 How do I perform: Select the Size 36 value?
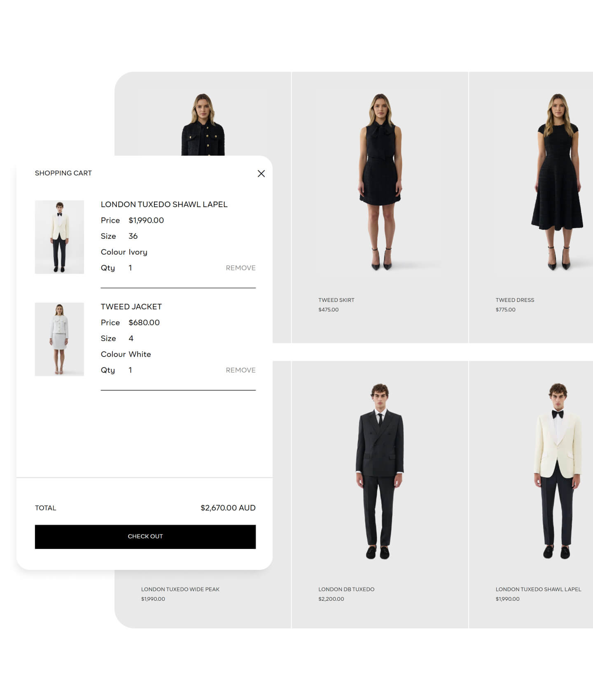pos(133,236)
